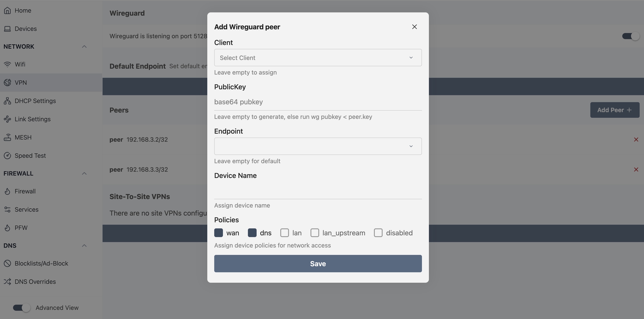
Task: Open the Endpoint dropdown
Action: [318, 146]
